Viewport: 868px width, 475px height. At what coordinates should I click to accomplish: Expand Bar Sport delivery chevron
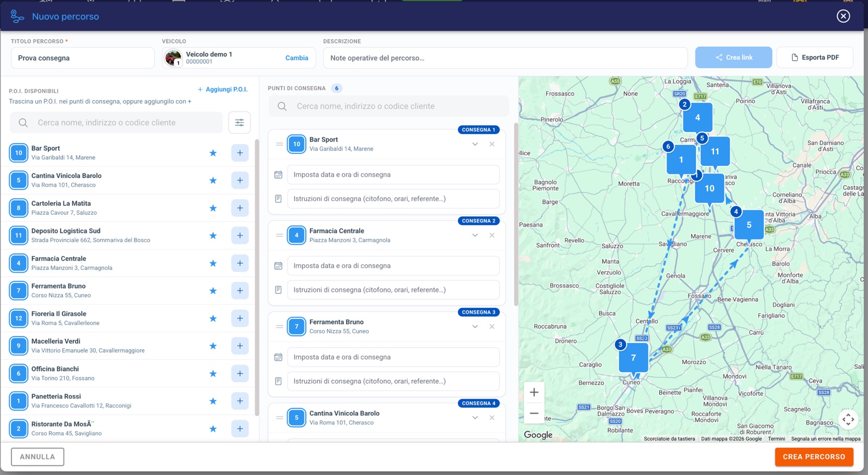coord(475,144)
